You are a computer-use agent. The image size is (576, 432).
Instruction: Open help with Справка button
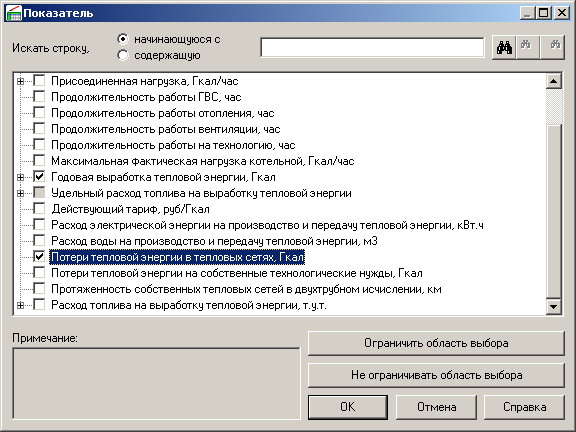click(524, 407)
